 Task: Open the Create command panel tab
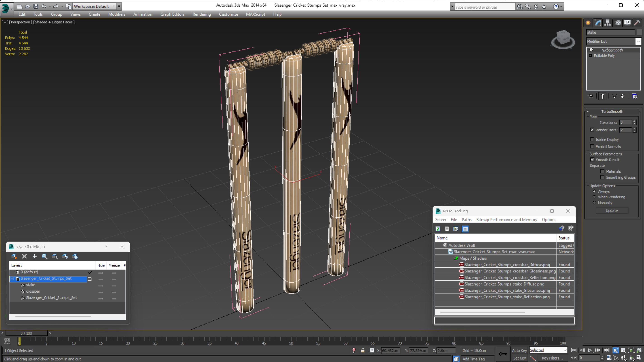(x=588, y=23)
